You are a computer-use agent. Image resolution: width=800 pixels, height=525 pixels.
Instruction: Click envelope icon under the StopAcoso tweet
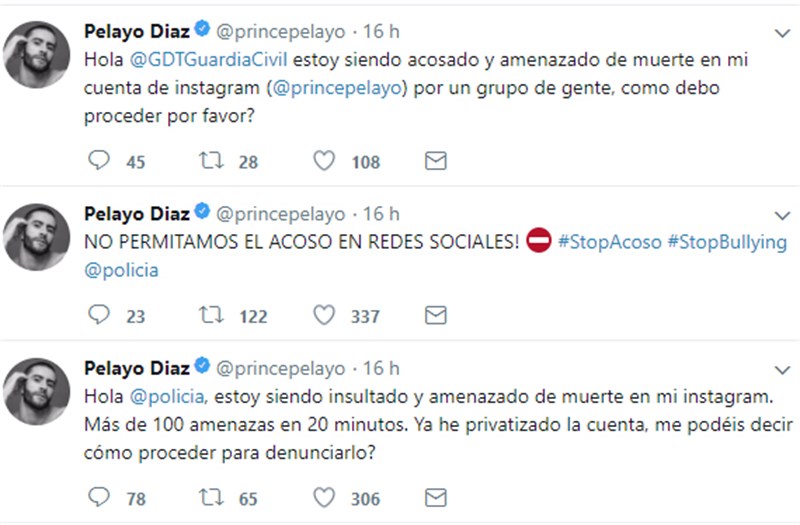pos(435,315)
